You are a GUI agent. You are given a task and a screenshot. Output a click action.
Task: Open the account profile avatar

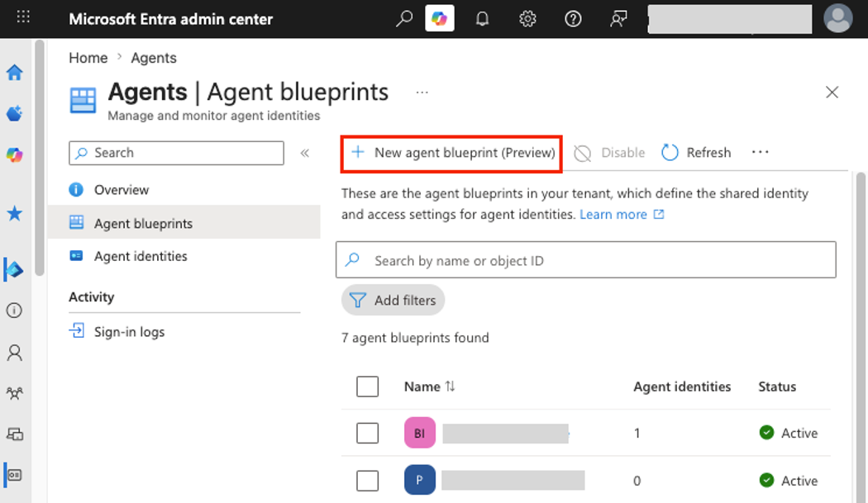pyautogui.click(x=837, y=18)
